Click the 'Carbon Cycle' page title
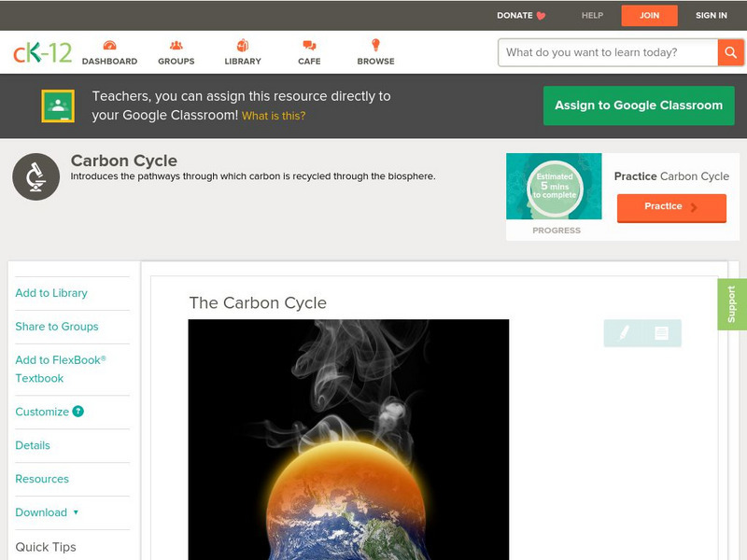Image resolution: width=747 pixels, height=560 pixels. coord(124,161)
